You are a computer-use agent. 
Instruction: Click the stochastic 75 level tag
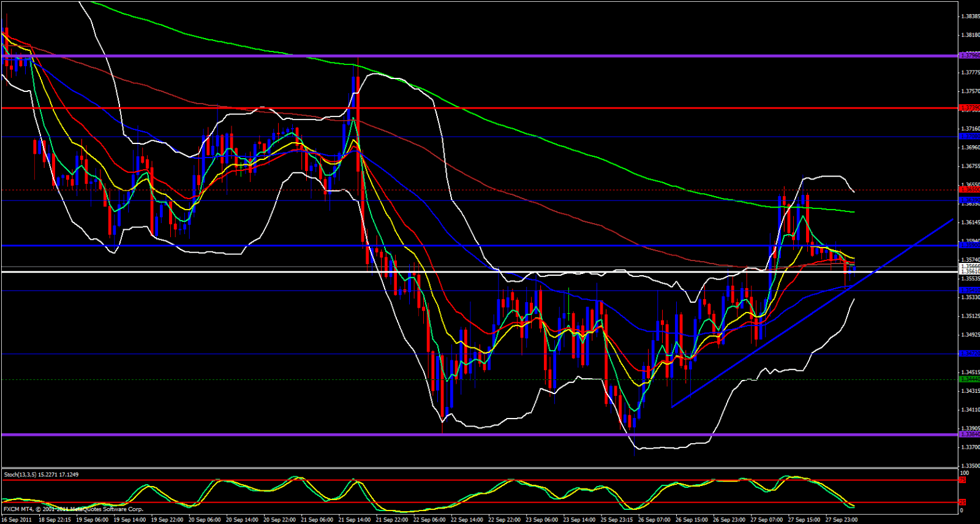[963, 480]
